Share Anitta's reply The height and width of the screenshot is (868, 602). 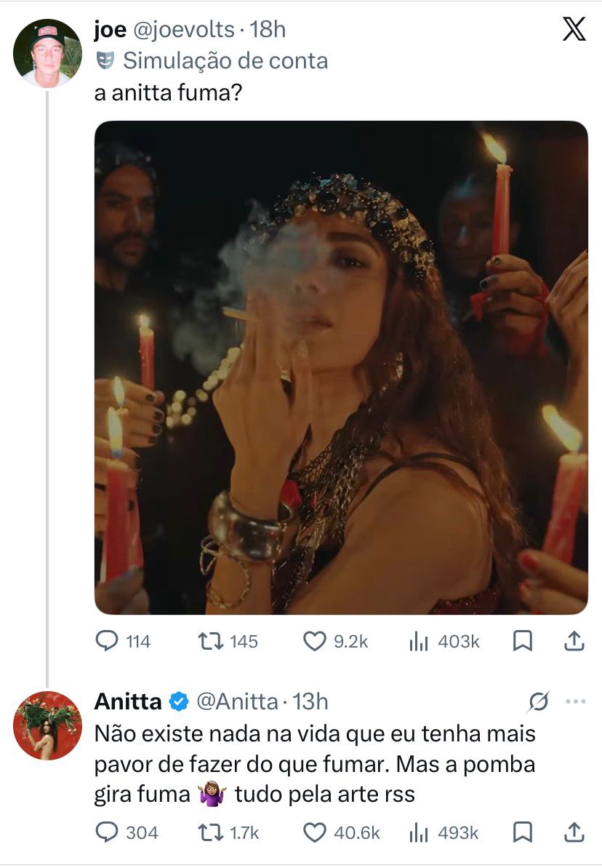click(573, 832)
